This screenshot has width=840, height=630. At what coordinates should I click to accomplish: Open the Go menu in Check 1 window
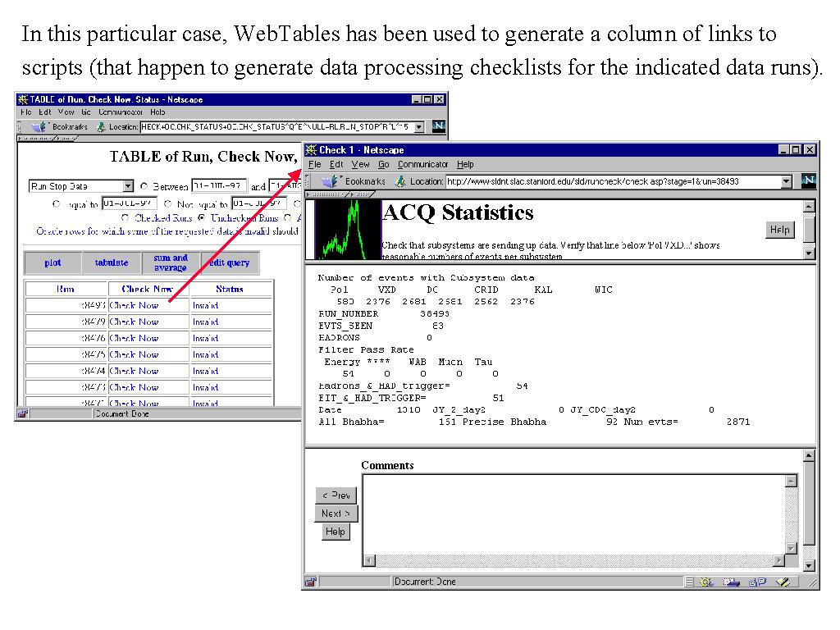383,164
